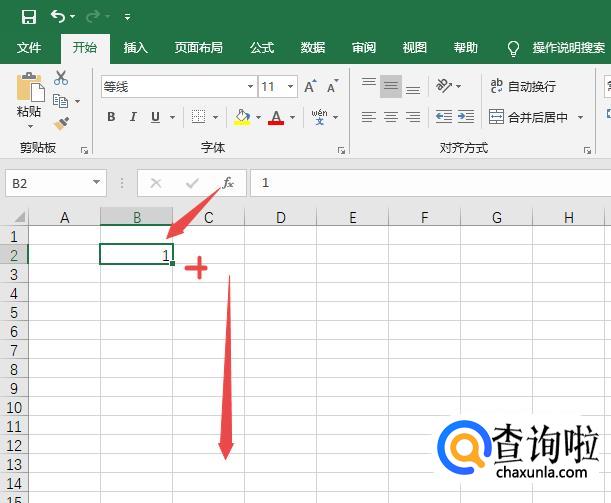
Task: Click the formula bar containing 1
Action: (x=431, y=183)
